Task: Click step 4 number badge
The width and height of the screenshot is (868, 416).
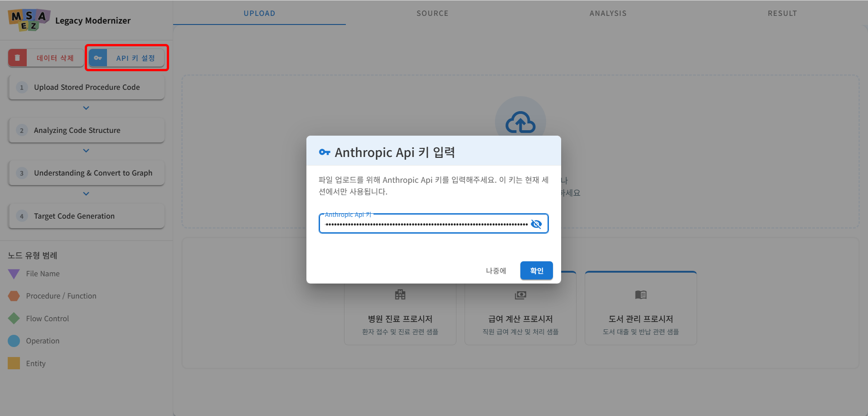Action: pos(22,216)
